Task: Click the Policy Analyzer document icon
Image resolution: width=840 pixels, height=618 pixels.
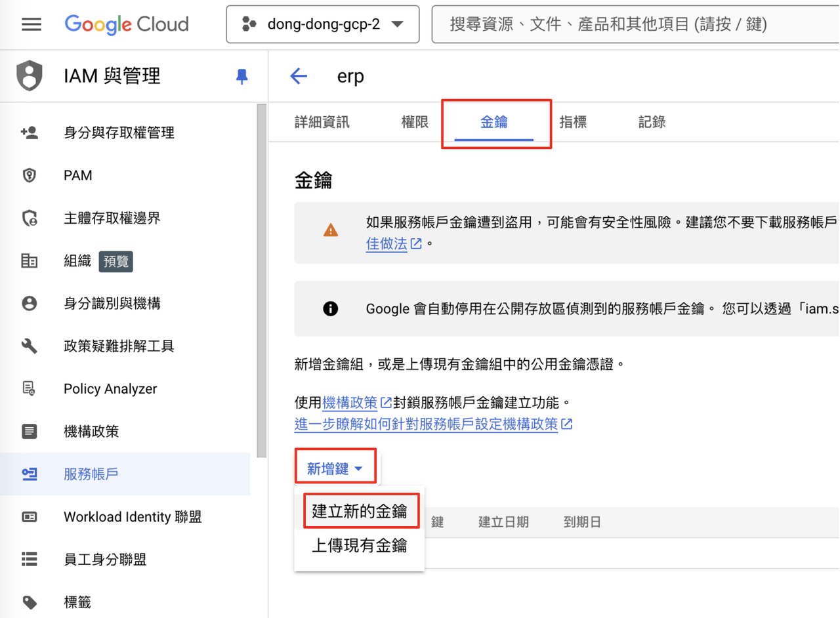Action: click(x=30, y=389)
